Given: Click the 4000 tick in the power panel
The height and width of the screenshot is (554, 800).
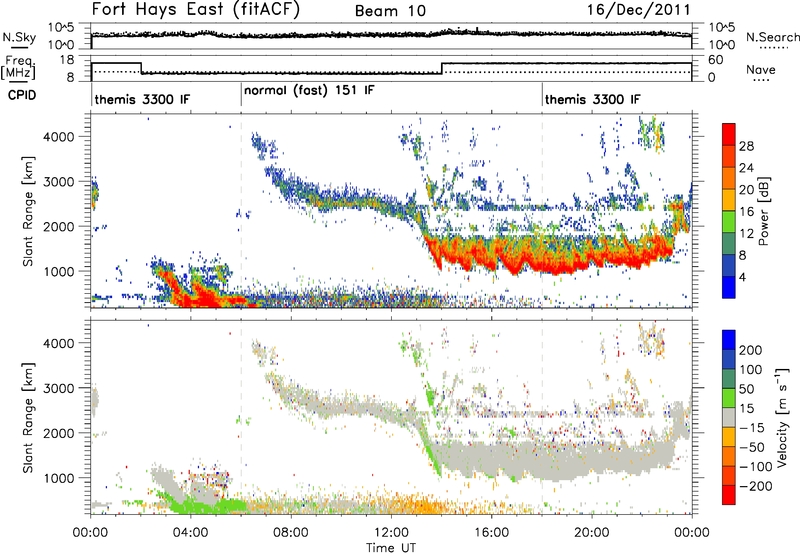Looking at the screenshot, I should pos(59,137).
